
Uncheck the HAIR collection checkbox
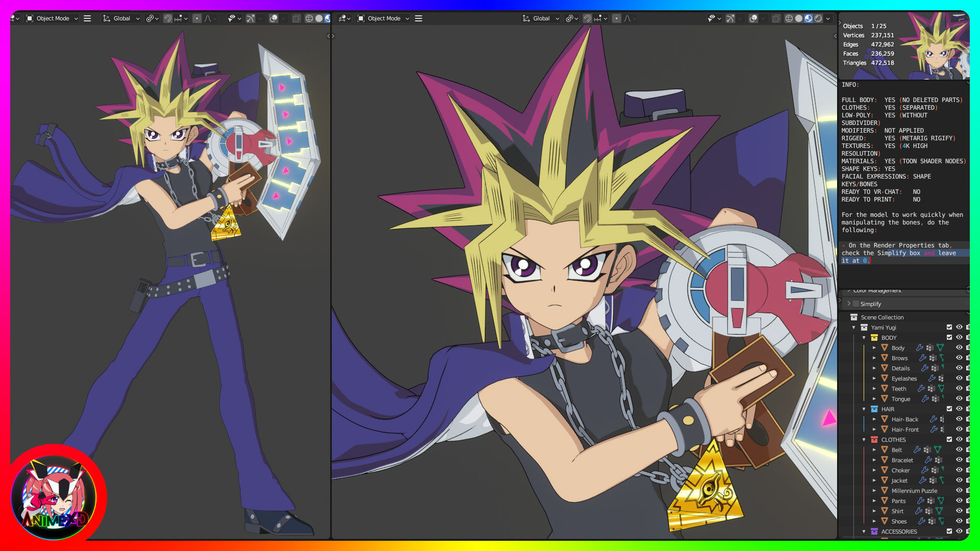(949, 409)
